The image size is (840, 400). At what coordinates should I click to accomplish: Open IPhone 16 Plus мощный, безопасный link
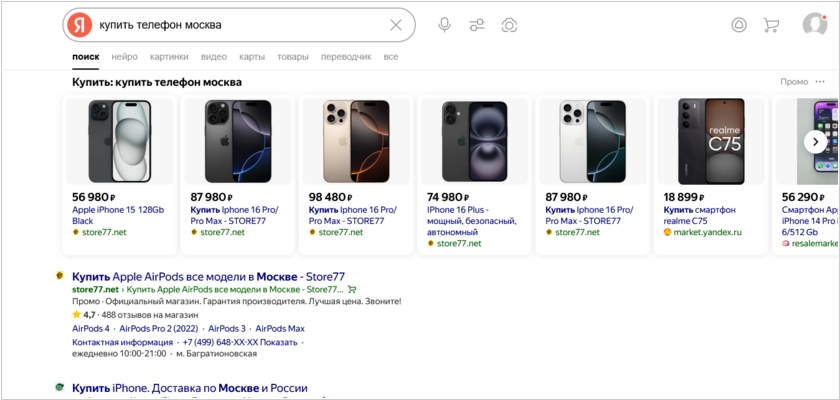(x=472, y=221)
